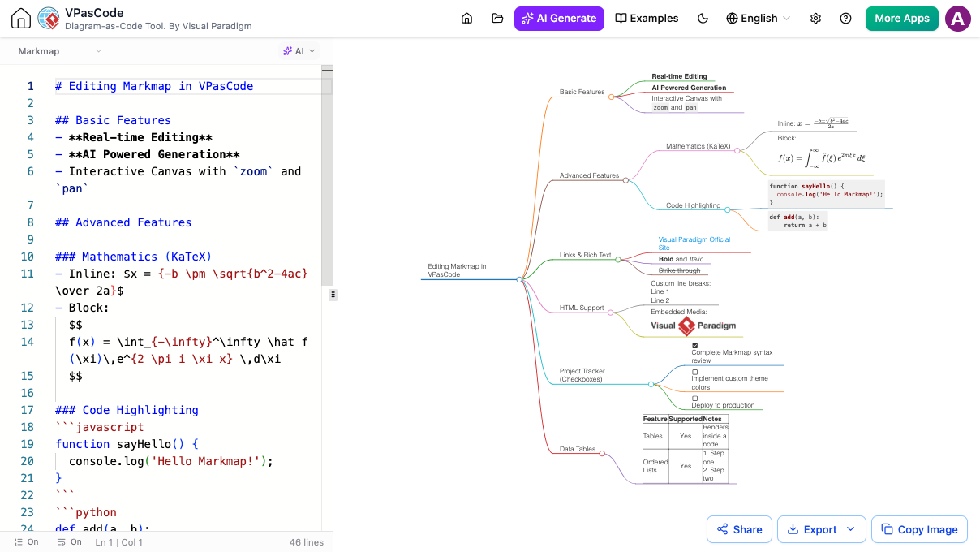The width and height of the screenshot is (980, 552).
Task: Click the 'Strike through' mindmap node
Action: [x=679, y=270]
